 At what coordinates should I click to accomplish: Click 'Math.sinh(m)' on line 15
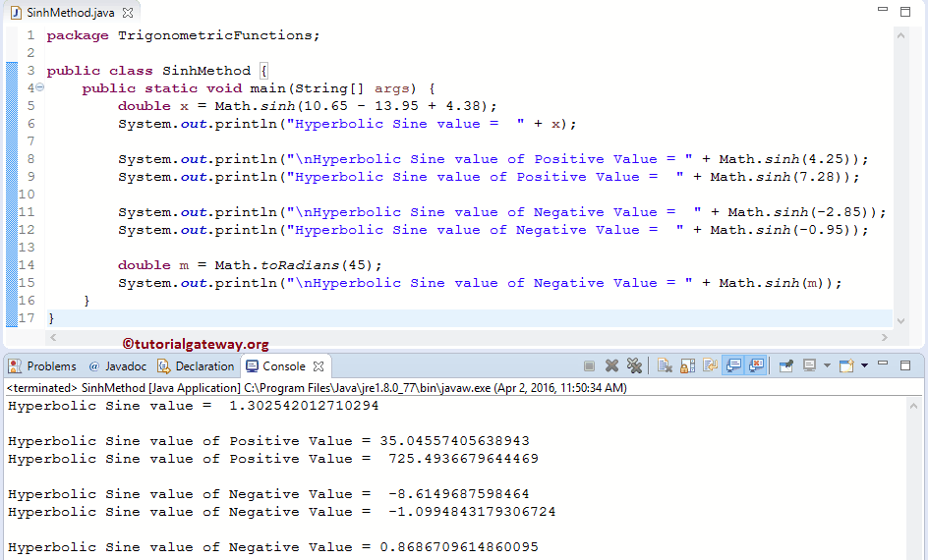point(772,283)
